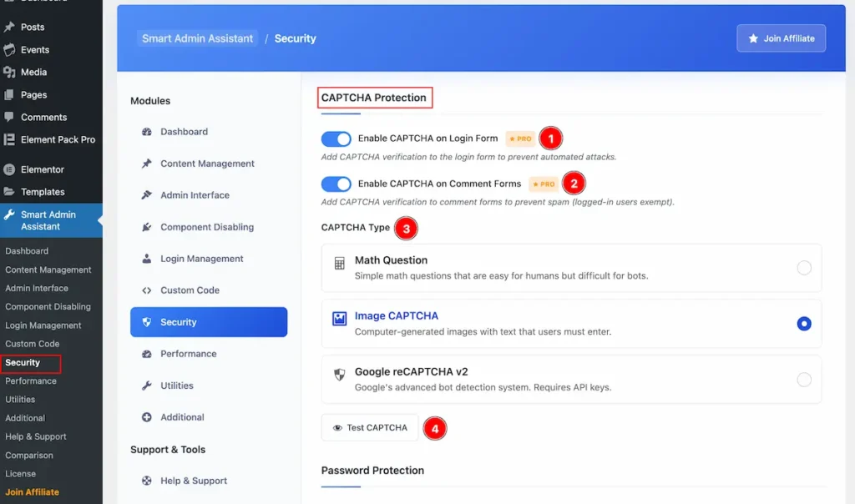Click the Posts pin icon in WordPress sidebar
The height and width of the screenshot is (504, 855).
[9, 27]
